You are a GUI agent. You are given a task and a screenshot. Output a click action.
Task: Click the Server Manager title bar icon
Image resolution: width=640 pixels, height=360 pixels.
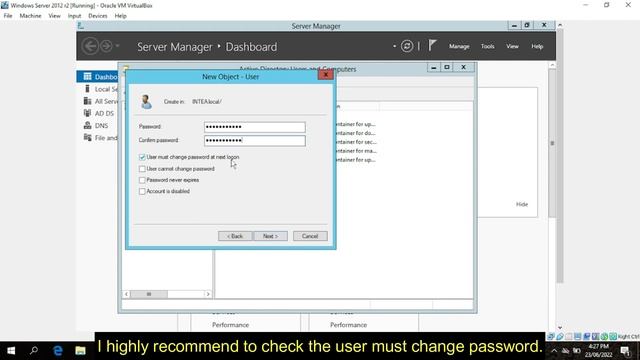(x=81, y=26)
